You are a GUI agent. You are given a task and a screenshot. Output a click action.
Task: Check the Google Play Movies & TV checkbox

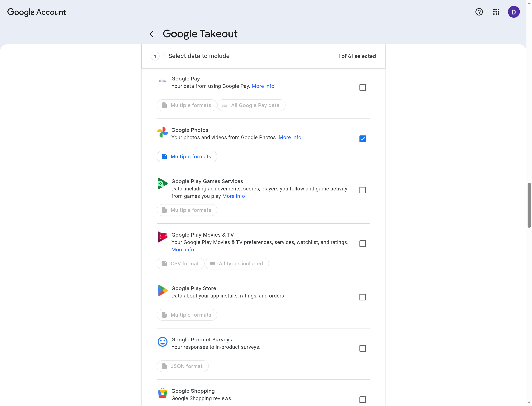pyautogui.click(x=362, y=244)
